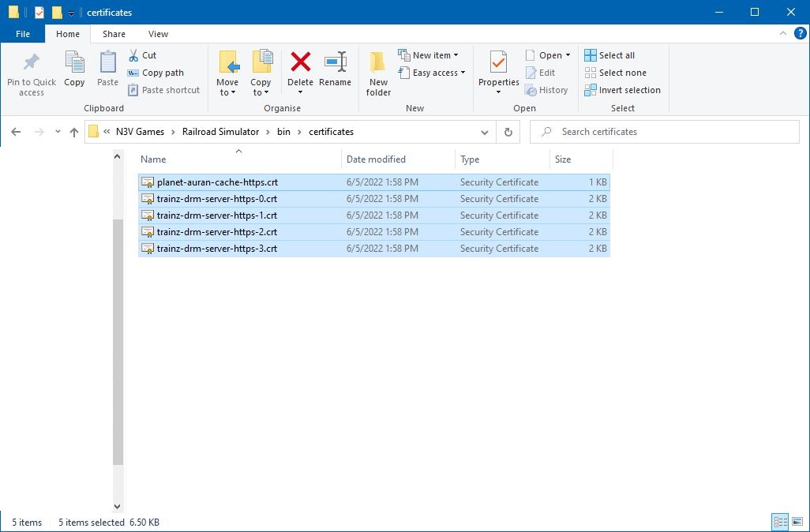Click the navigation pane scrollbar thumb
This screenshot has width=810, height=532.
point(118,342)
